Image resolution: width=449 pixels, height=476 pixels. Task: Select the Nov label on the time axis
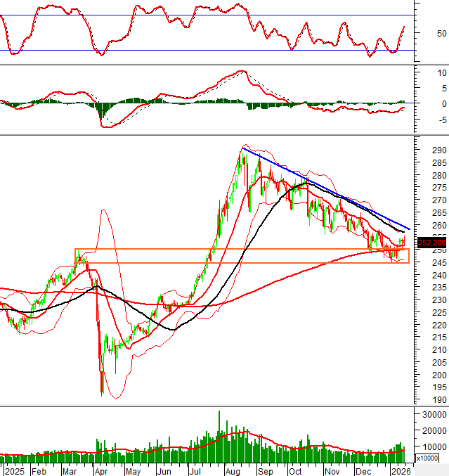[332, 472]
